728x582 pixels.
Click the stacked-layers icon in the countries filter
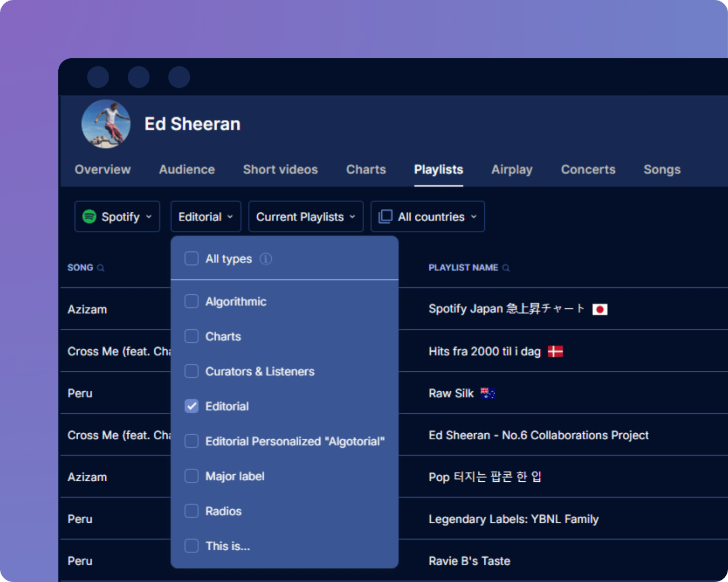click(385, 216)
